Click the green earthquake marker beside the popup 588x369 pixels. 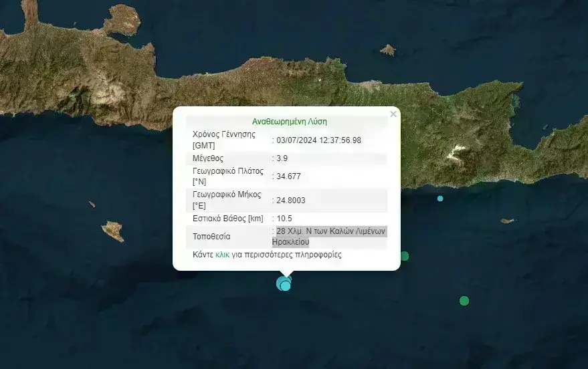tap(405, 256)
